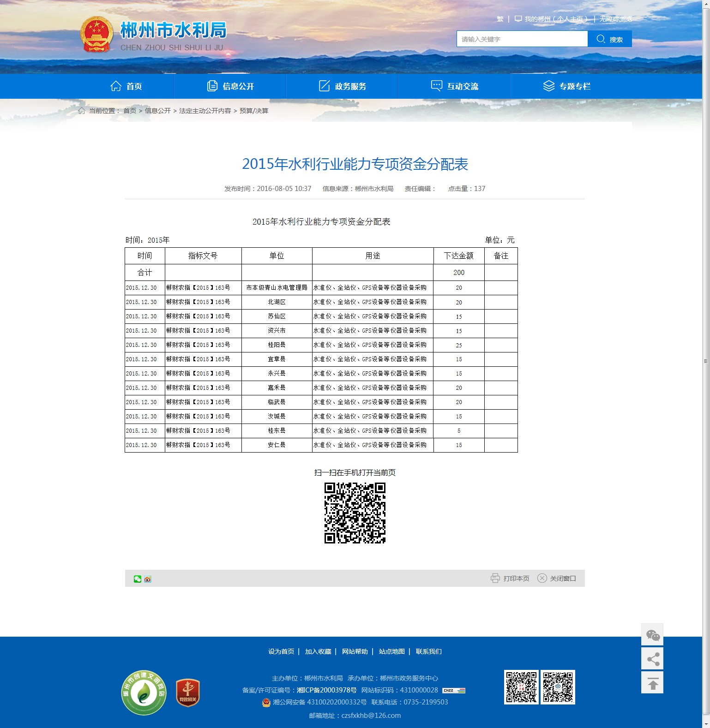Click 站点地图 footer link
Viewport: 710px width, 728px height.
(x=392, y=651)
